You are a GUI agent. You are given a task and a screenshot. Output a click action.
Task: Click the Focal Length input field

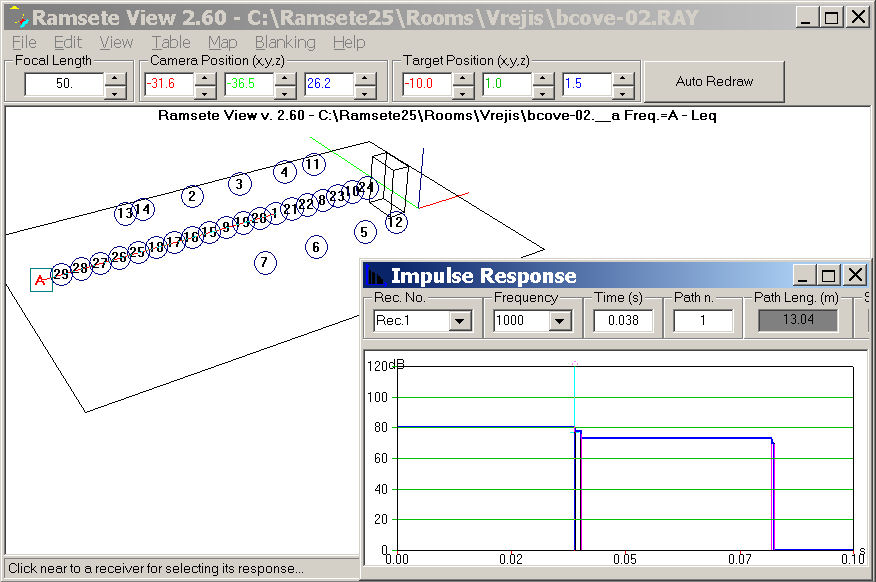(64, 84)
